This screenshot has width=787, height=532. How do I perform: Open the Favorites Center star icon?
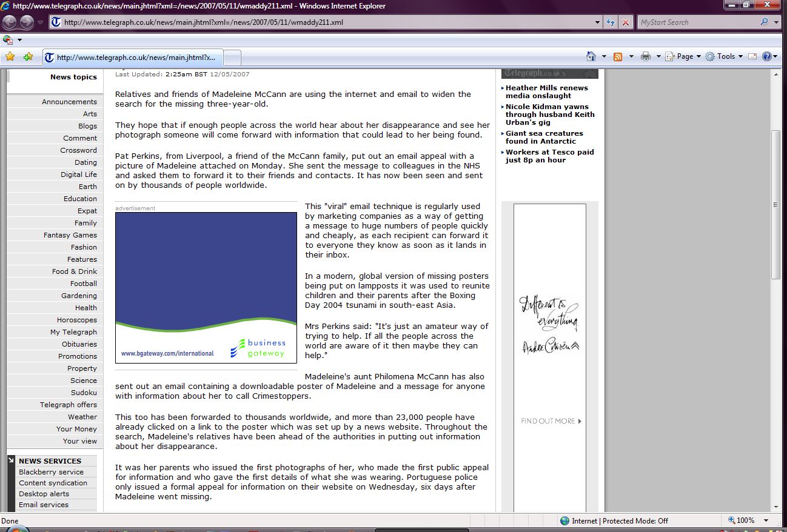click(x=10, y=56)
